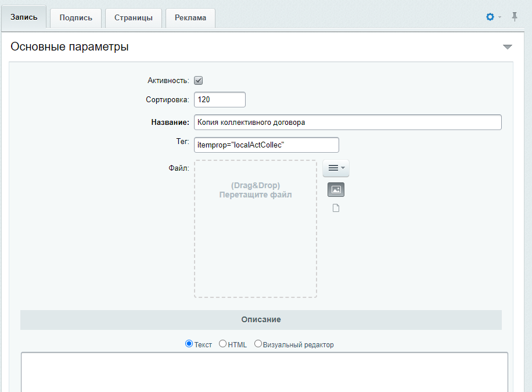Click the blank document file icon

pyautogui.click(x=336, y=208)
